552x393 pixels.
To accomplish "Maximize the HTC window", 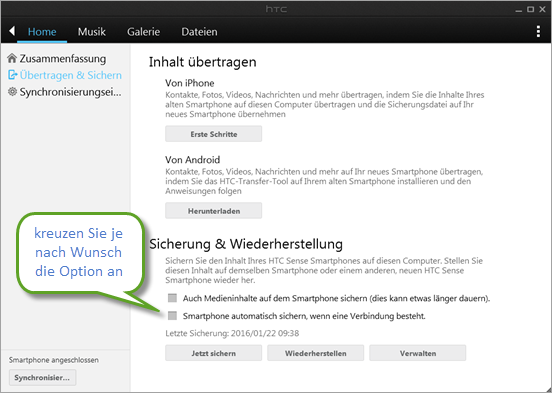I will [x=530, y=10].
